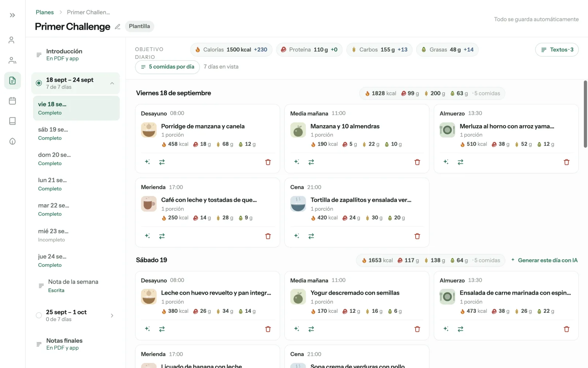The image size is (588, 368).
Task: Swap the Tortilla de zapallitos recipe
Action: (x=311, y=236)
